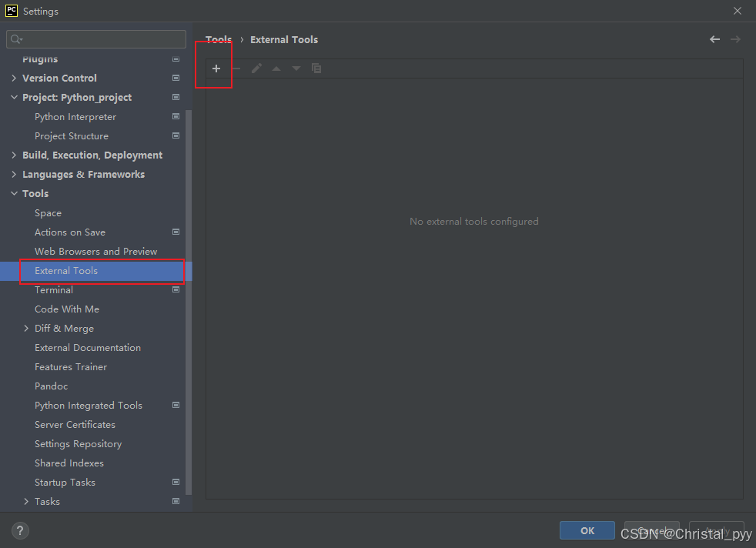Click the project-level icon beside Project: Python_project
The height and width of the screenshot is (548, 756).
[176, 97]
